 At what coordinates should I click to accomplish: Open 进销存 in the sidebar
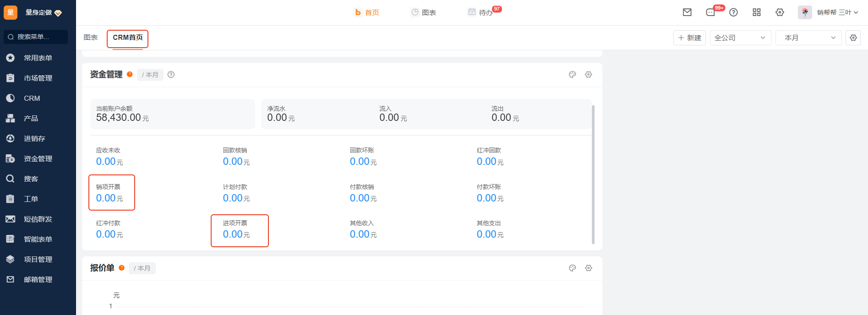(34, 139)
